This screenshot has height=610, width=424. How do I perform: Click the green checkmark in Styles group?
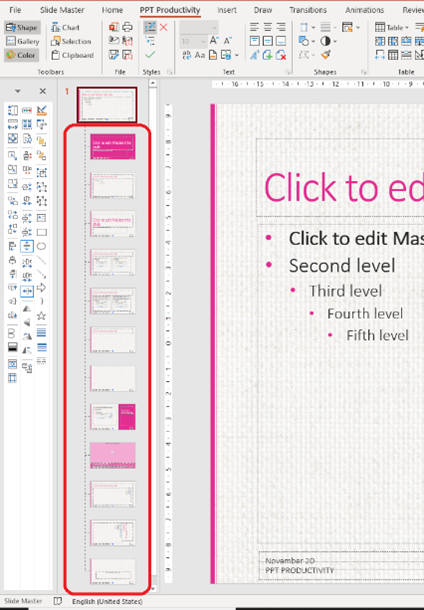point(150,55)
